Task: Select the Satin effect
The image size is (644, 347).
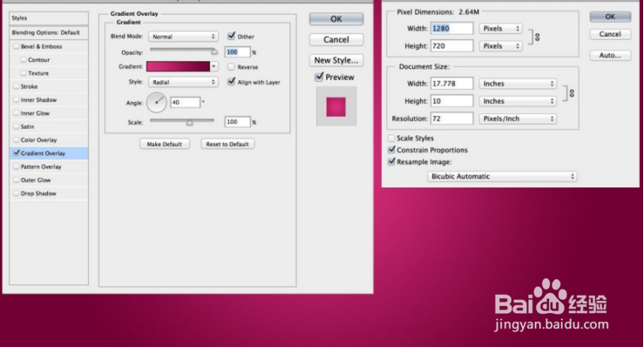Action: [27, 126]
